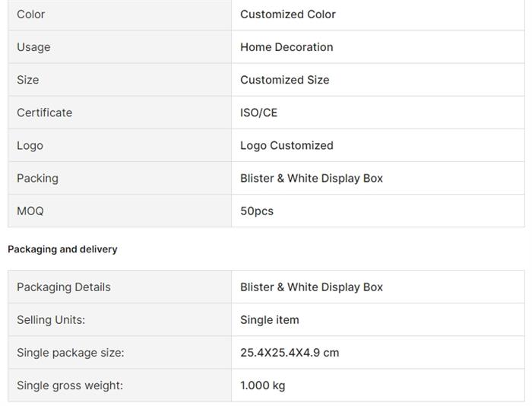Viewport: 532px width, 406px height.
Task: Click the Single package size label
Action: (x=70, y=353)
